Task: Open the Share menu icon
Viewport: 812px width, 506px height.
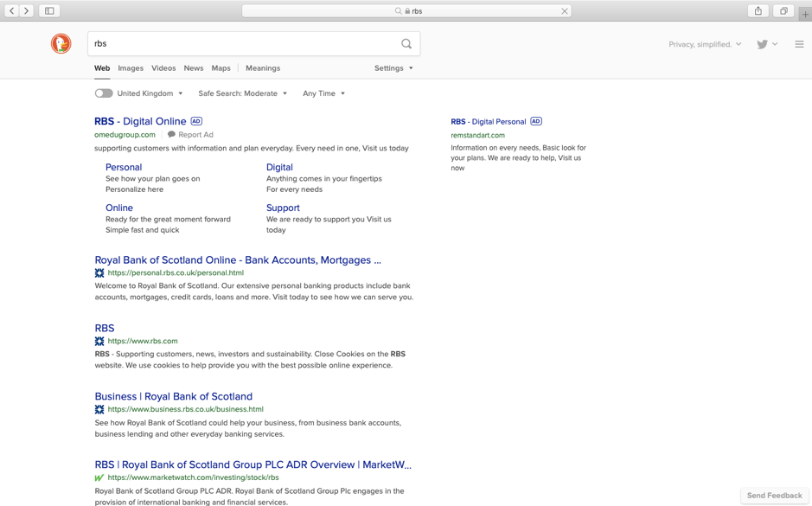Action: [758, 11]
